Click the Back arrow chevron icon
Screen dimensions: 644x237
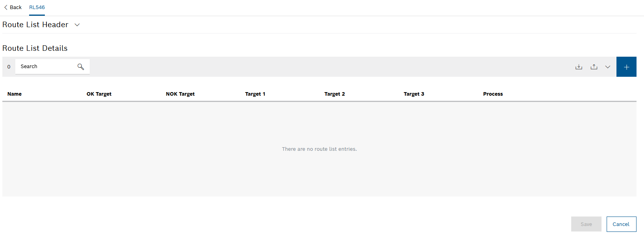[6, 7]
